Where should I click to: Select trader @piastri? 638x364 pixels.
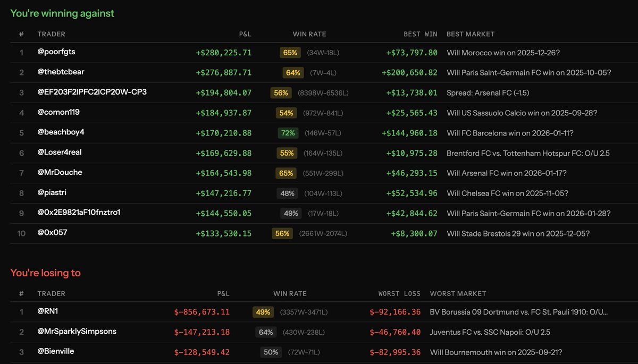pyautogui.click(x=53, y=193)
